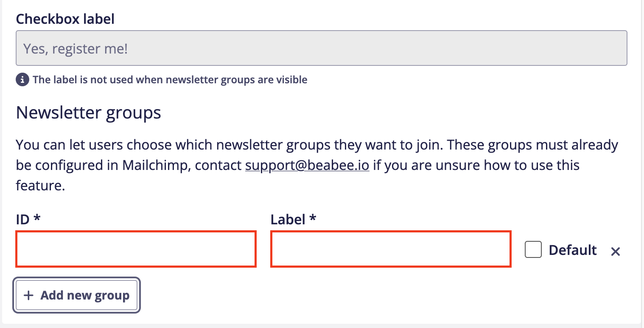The image size is (644, 328).
Task: Click the "Label" field caption above second input
Action: point(288,219)
